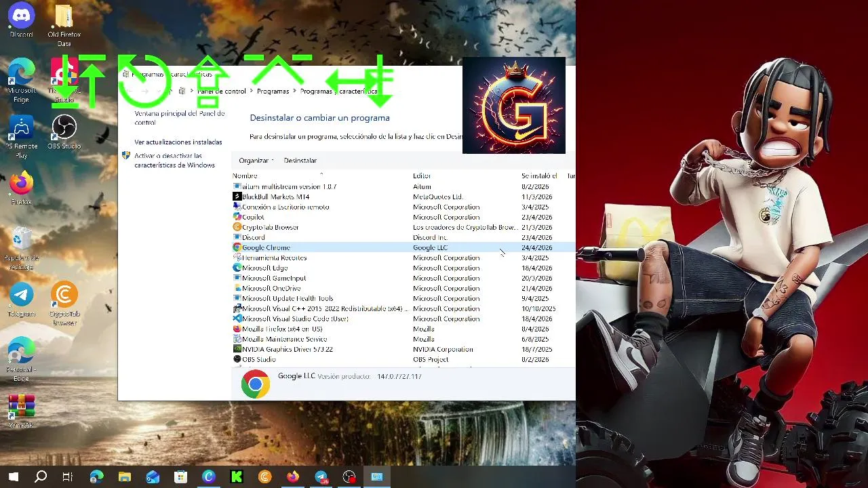Open File Explorer from the taskbar

coord(124,476)
